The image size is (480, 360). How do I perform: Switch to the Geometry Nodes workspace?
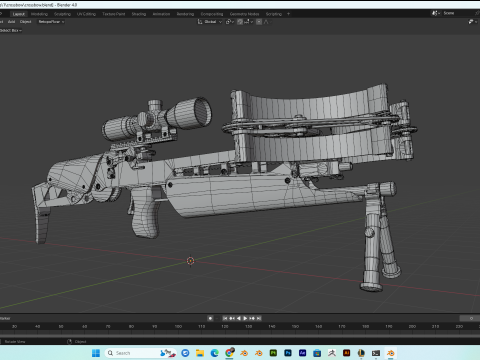(244, 14)
